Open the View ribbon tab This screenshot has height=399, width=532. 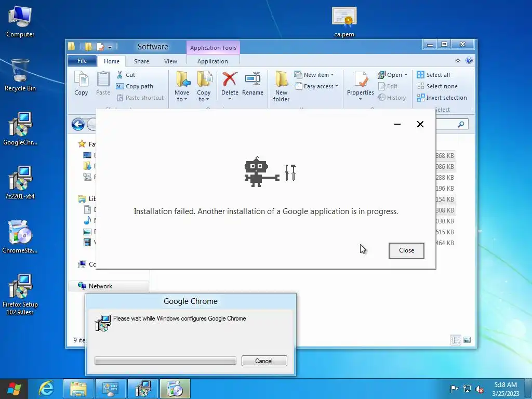[170, 61]
